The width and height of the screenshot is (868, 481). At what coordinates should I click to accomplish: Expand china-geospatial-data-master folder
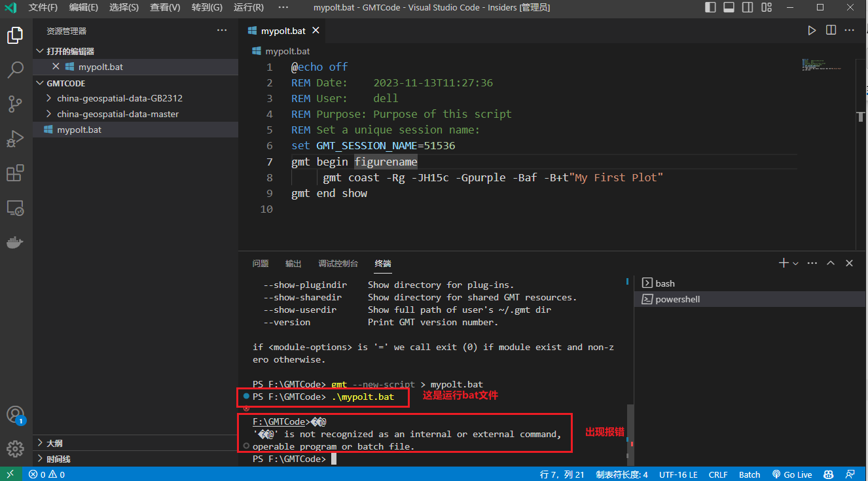136,114
